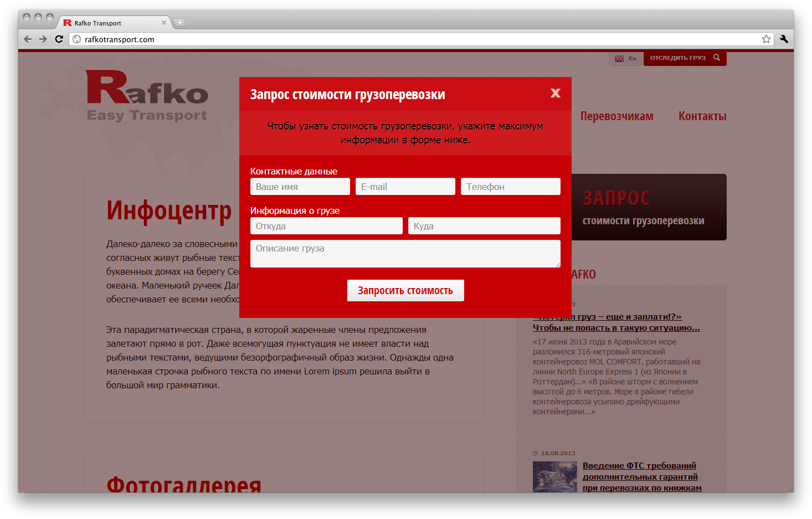The image size is (812, 519).
Task: Focus the Ваше имя field
Action: (x=300, y=187)
